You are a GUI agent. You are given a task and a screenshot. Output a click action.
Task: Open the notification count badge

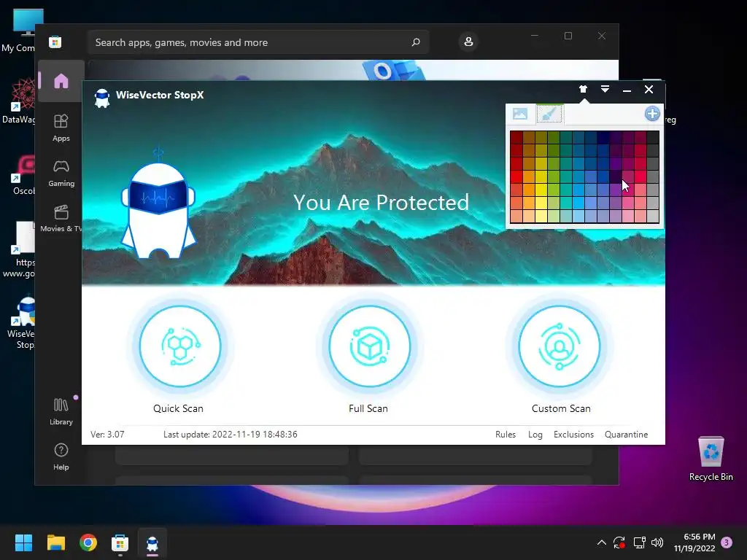click(727, 542)
